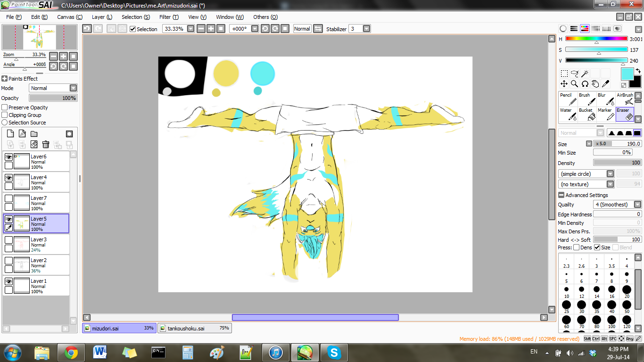Viewport: 644px width, 362px height.
Task: Enable Selection Source option
Action: click(x=5, y=123)
